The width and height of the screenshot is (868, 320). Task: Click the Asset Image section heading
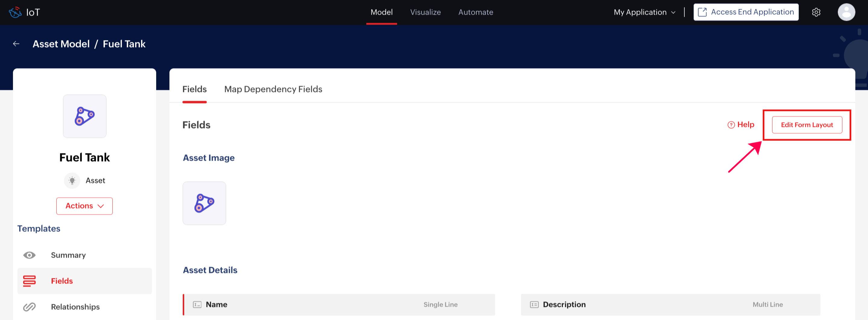click(209, 158)
